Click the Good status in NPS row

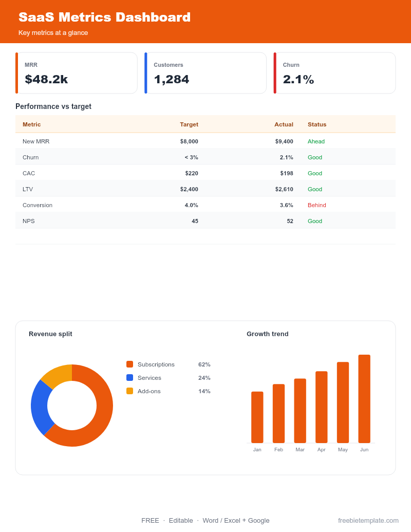[315, 221]
